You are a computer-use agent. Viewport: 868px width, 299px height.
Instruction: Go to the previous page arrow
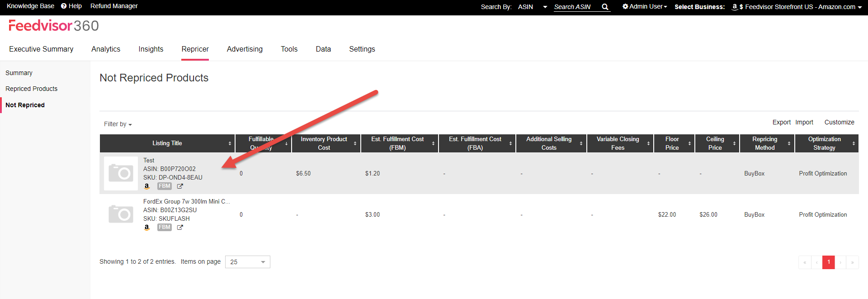point(816,262)
